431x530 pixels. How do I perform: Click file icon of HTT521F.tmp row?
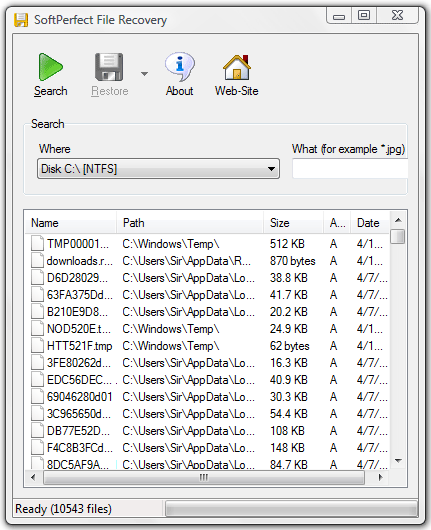coord(37,345)
